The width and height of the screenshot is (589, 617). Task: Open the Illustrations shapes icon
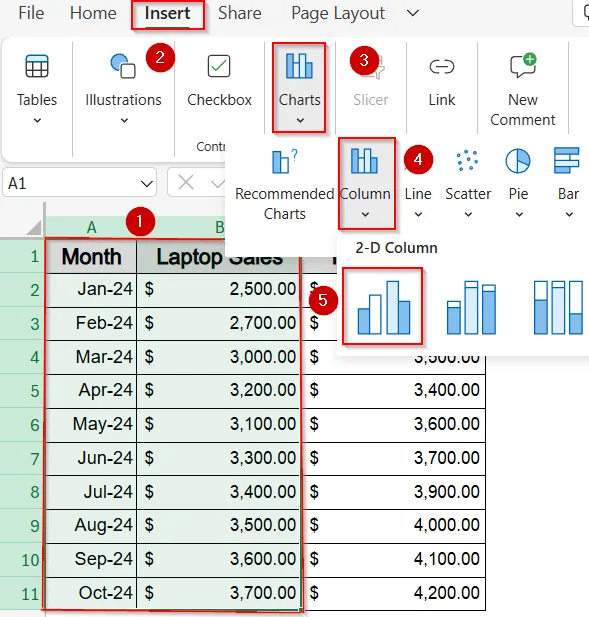coord(123,66)
